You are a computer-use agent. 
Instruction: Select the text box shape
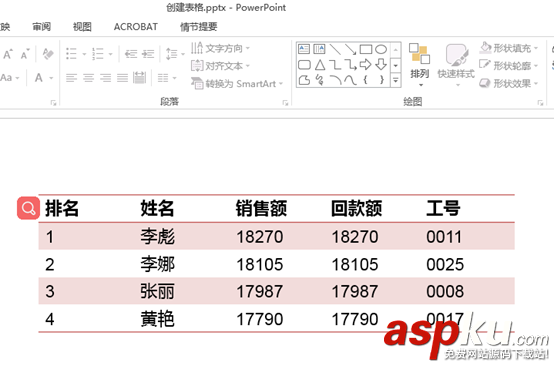point(304,49)
